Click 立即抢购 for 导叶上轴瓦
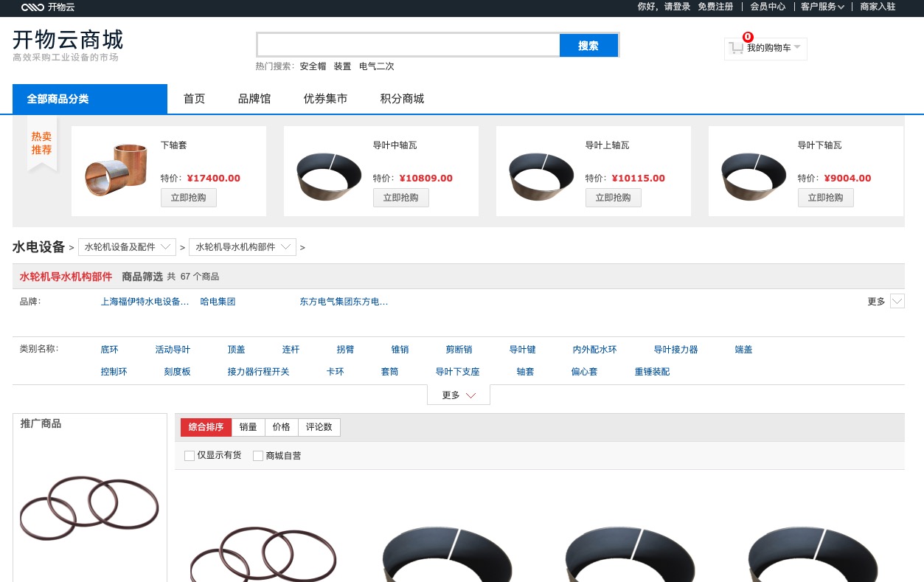The image size is (924, 582). [x=614, y=198]
